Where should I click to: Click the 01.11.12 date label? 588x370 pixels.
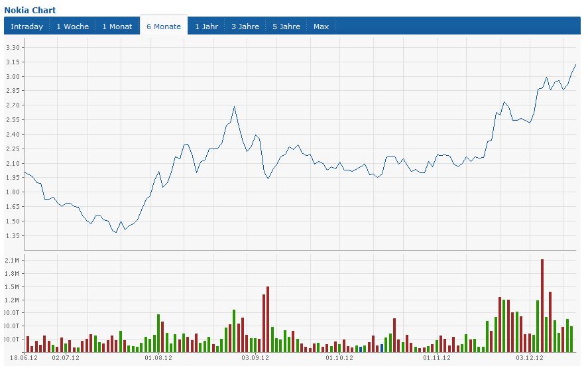[437, 358]
